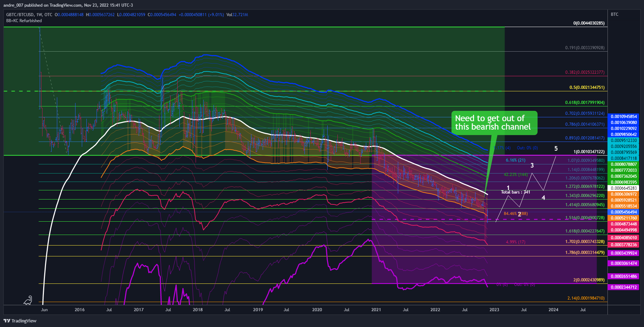Click Fibonacci level 2(0.0002430989)
The width and height of the screenshot is (644, 327).
pyautogui.click(x=589, y=280)
